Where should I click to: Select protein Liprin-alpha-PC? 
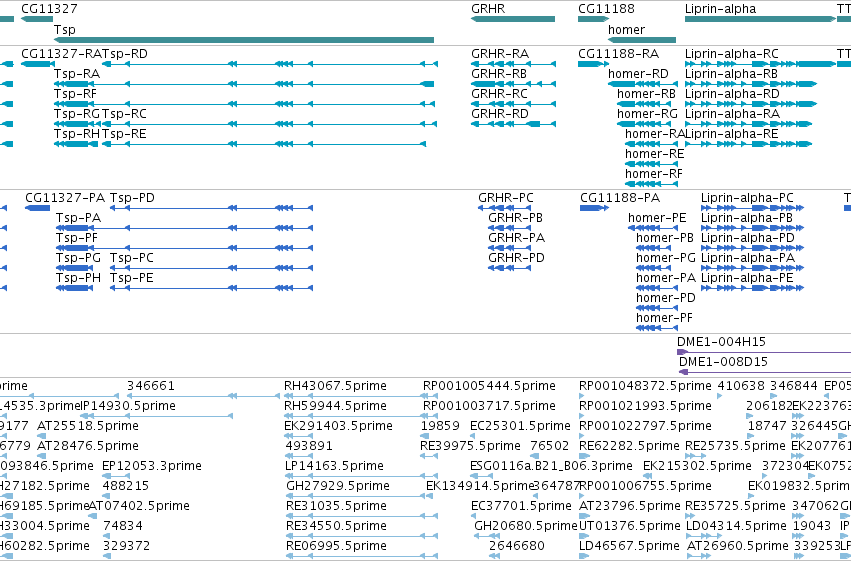(x=753, y=208)
